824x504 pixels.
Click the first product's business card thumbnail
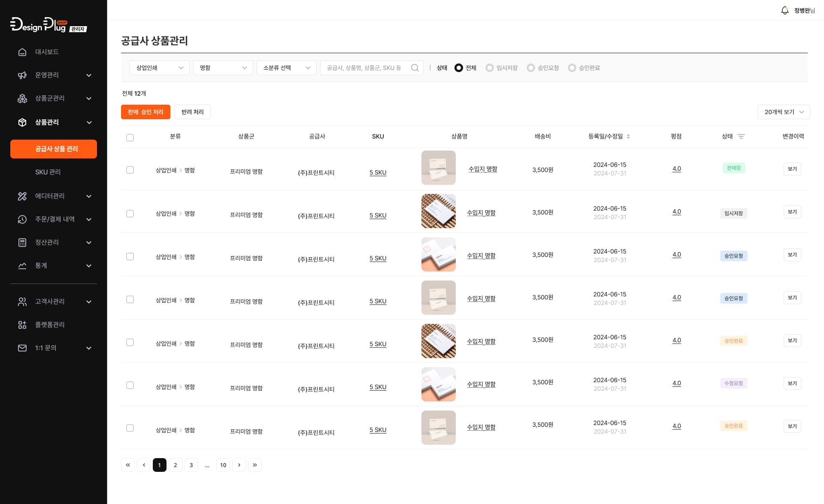(x=438, y=168)
